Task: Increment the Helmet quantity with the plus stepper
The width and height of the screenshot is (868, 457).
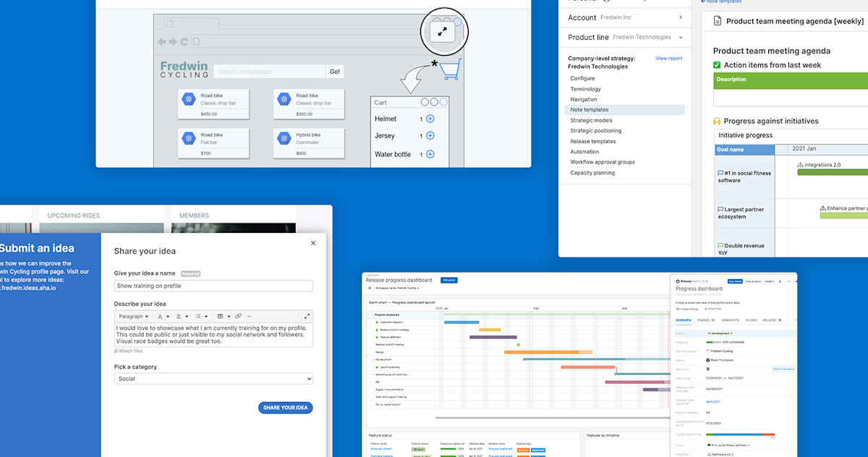Action: click(430, 119)
